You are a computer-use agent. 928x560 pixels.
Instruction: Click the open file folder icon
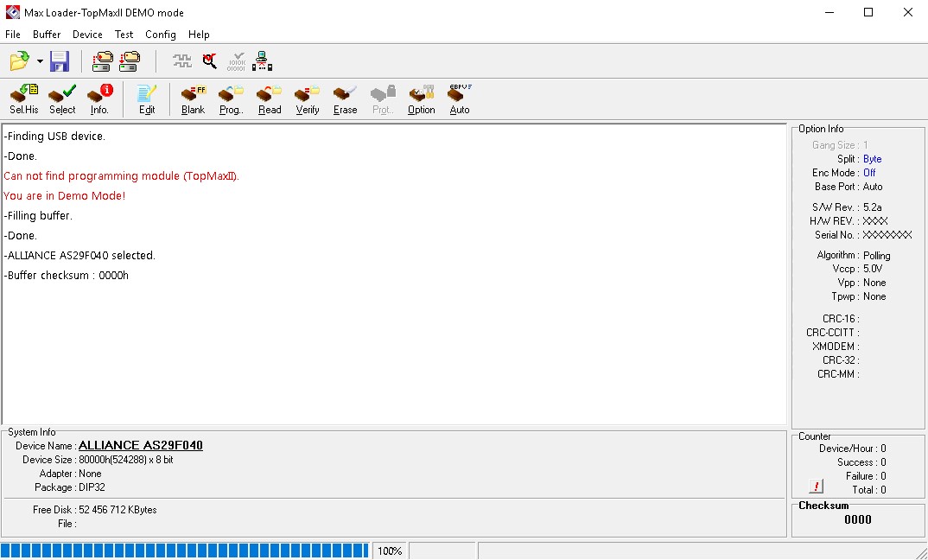(19, 61)
